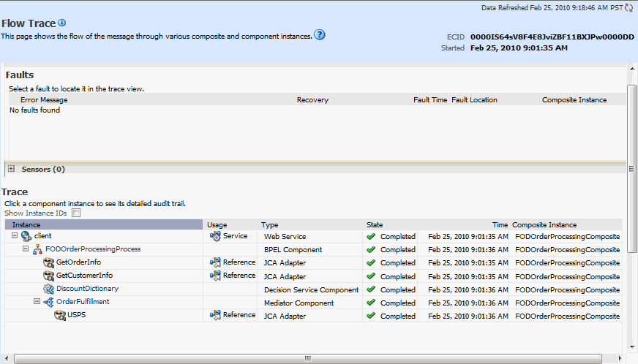Open the info icon next to Flow Trace
Image resolution: width=638 pixels, height=364 pixels.
click(62, 23)
